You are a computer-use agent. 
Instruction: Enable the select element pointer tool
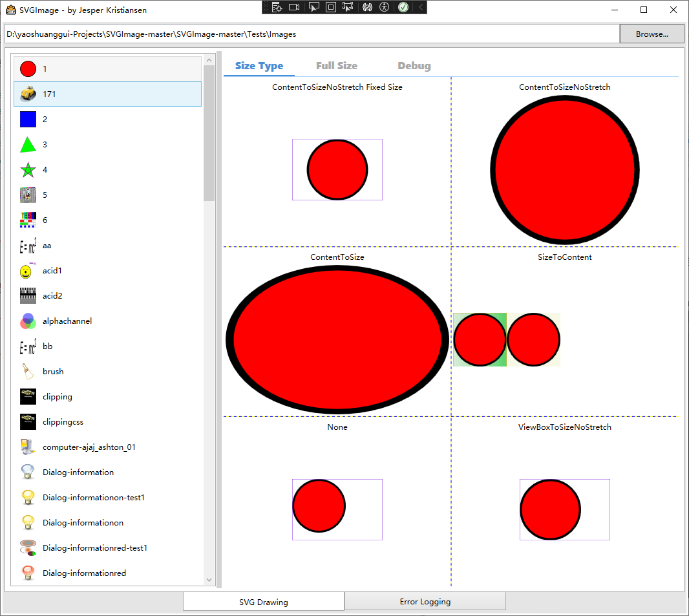313,7
